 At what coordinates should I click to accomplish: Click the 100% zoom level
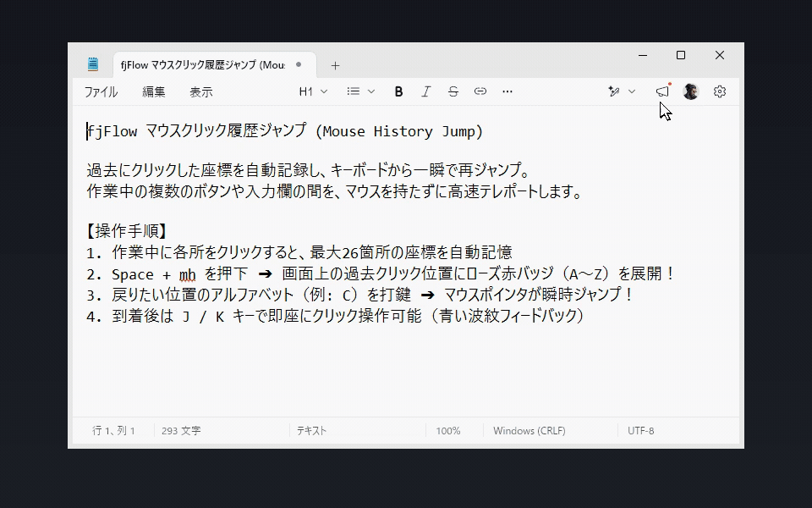[x=448, y=431]
